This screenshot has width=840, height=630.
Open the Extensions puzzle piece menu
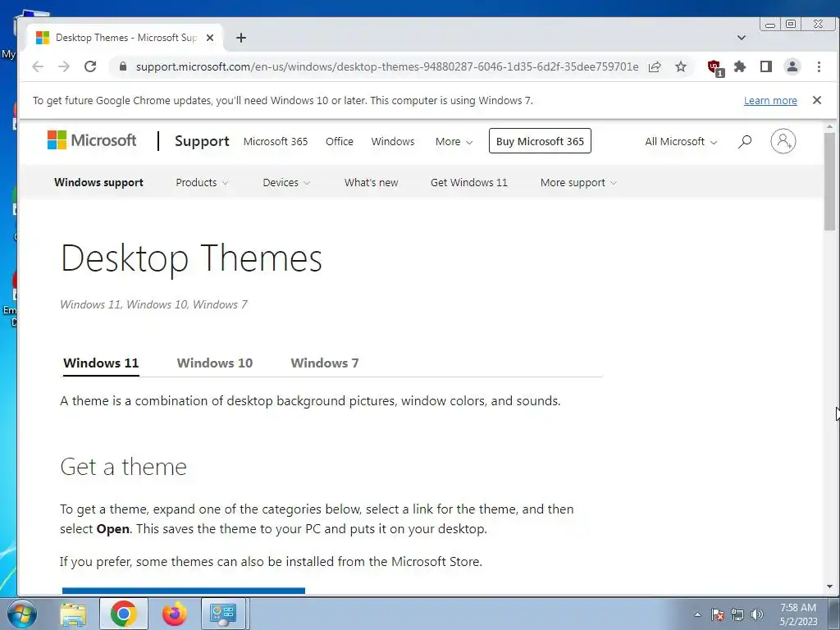pyautogui.click(x=740, y=66)
